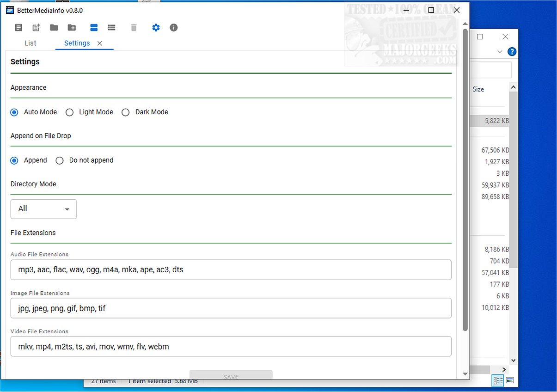Click the 6 KB file size entry
557x392 pixels.
tap(502, 296)
